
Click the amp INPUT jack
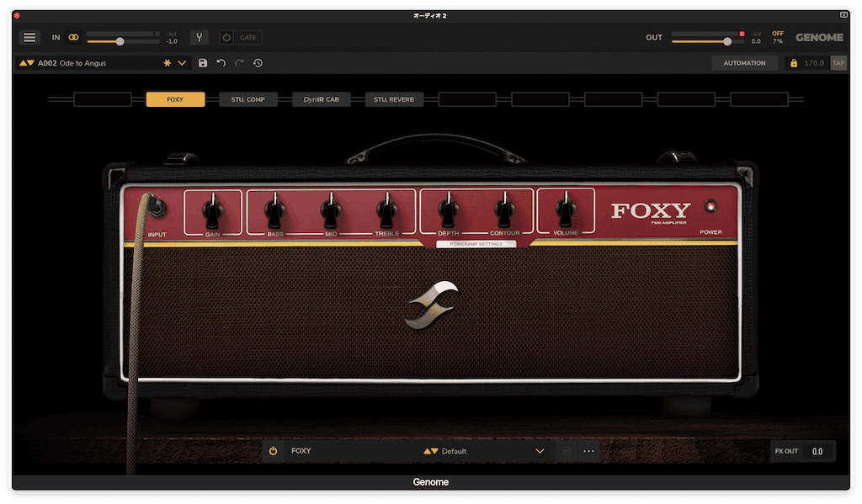click(x=156, y=206)
